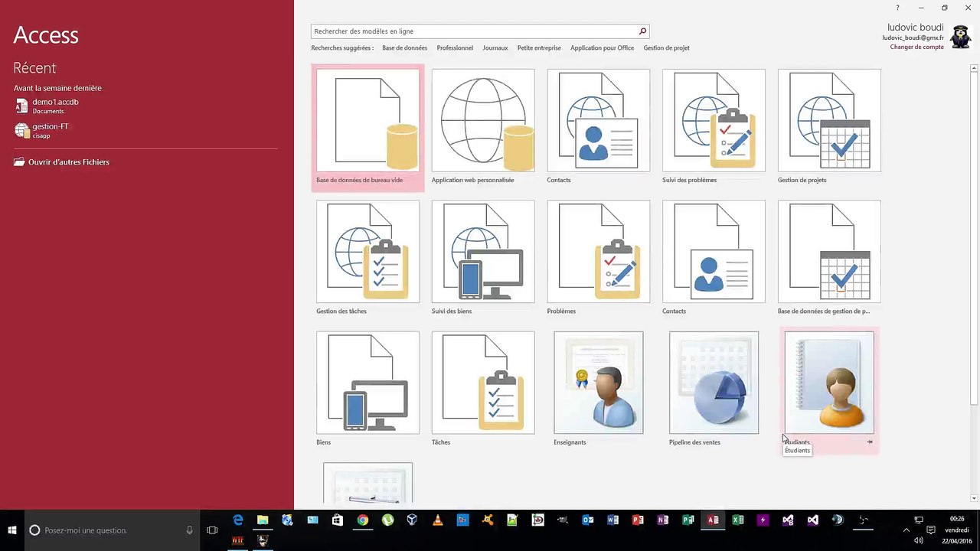The image size is (980, 551).
Task: Open OneNote from taskbar
Action: point(663,520)
